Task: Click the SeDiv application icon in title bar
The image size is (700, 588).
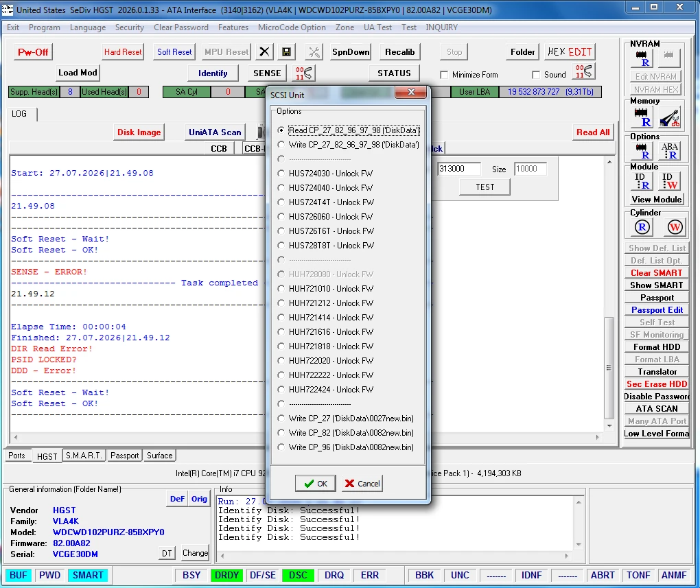Action: tap(7, 10)
